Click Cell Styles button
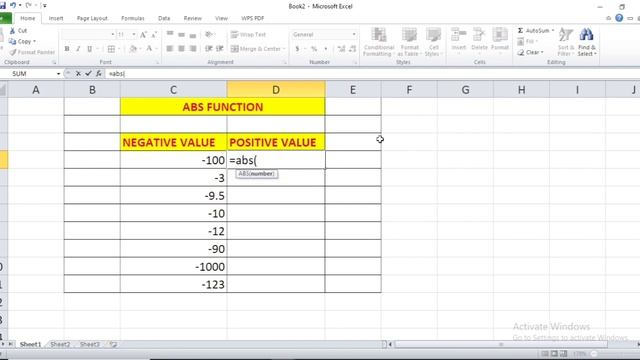 click(433, 42)
